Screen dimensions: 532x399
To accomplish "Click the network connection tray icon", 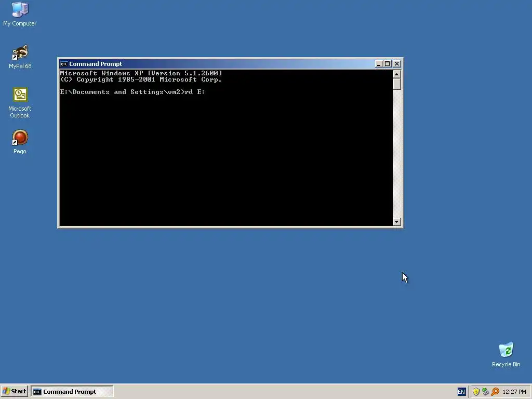I will (486, 392).
